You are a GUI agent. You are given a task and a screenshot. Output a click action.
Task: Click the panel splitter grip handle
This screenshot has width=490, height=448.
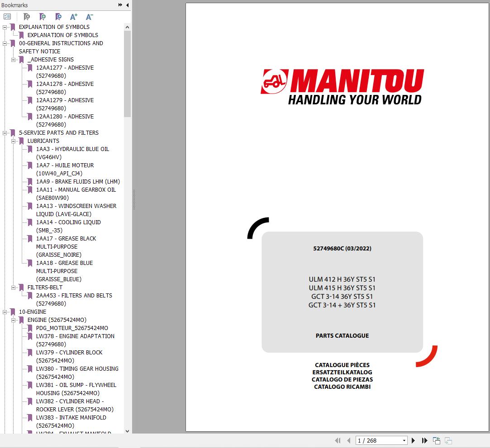point(134,199)
